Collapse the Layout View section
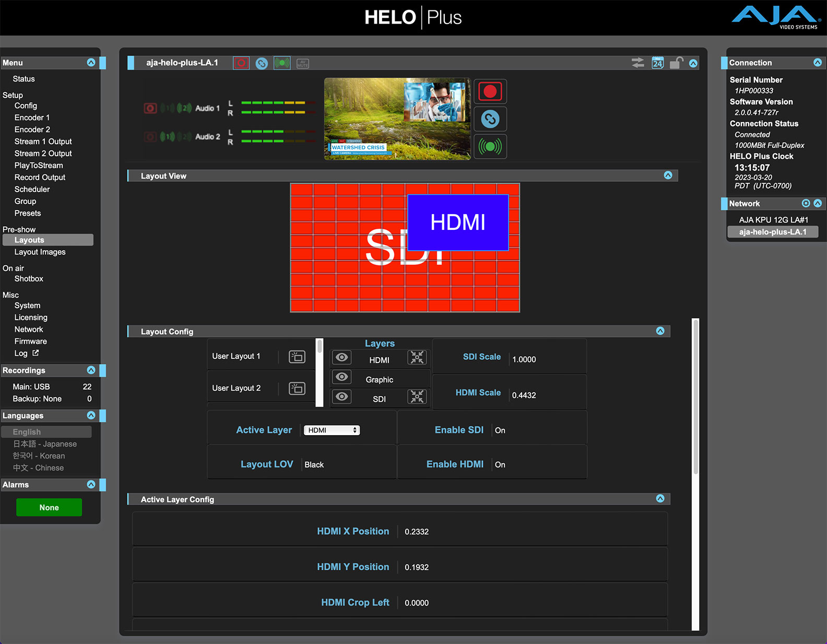The height and width of the screenshot is (644, 827). click(668, 175)
